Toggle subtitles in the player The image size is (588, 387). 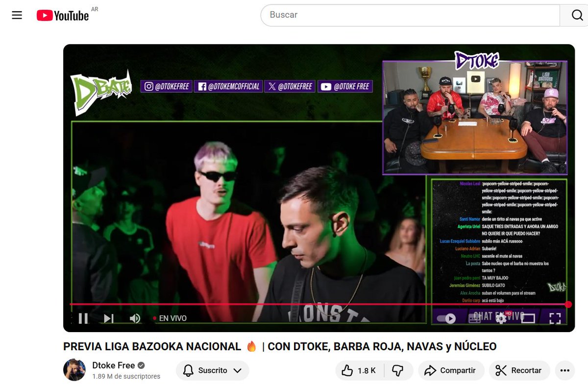[x=474, y=318]
